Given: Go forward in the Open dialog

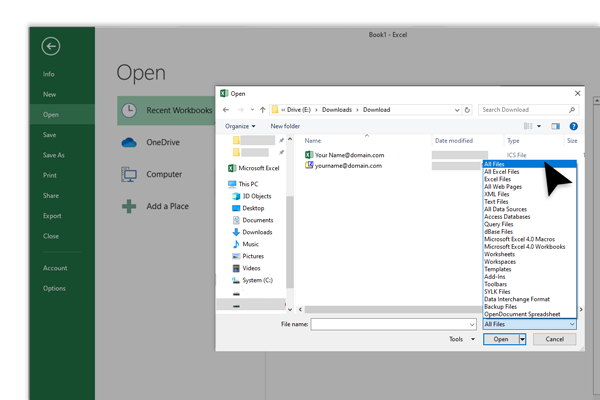Looking at the screenshot, I should 240,110.
